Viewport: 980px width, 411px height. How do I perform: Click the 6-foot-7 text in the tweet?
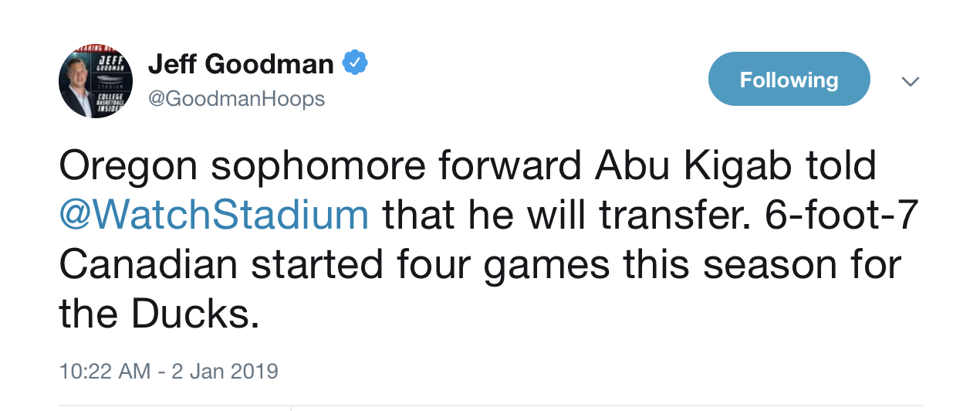(x=841, y=216)
